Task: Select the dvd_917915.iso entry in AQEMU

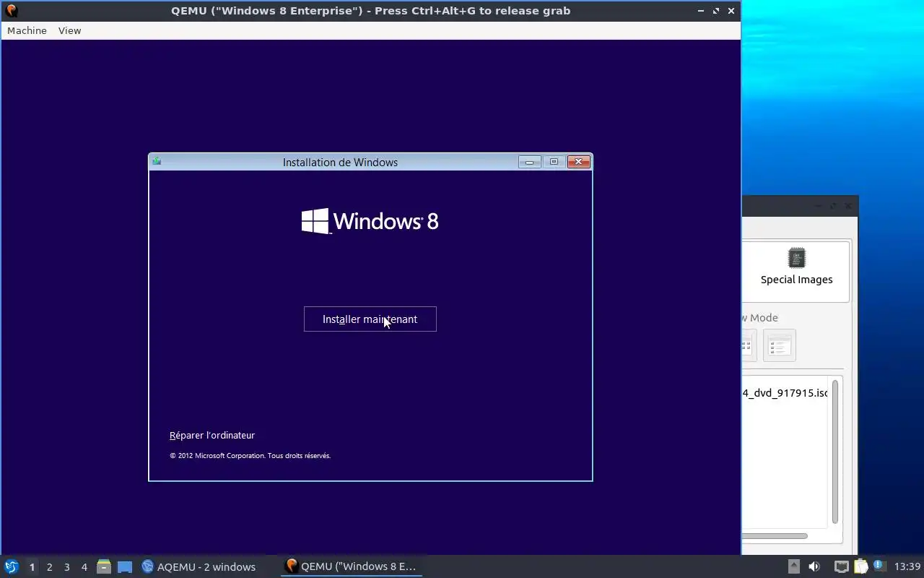Action: click(x=785, y=393)
